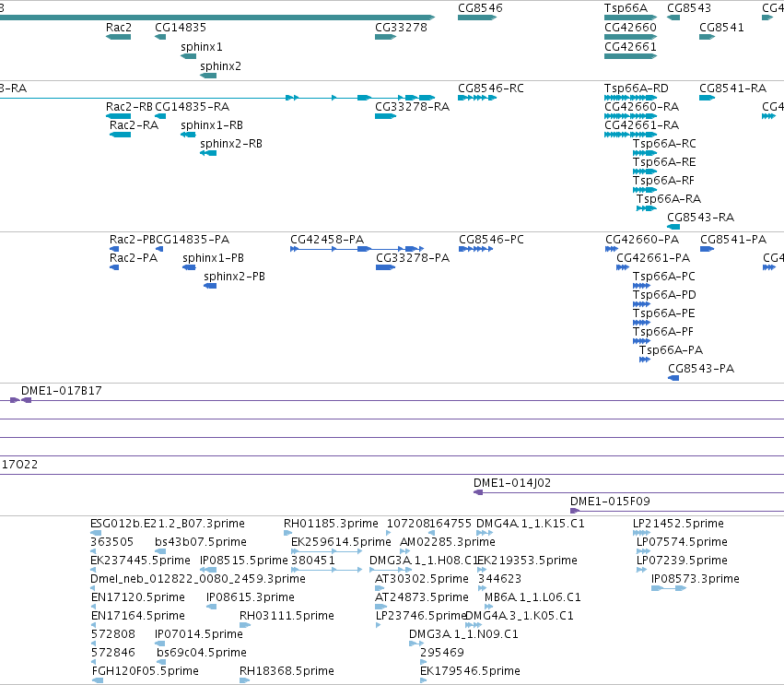This screenshot has height=685, width=784.
Task: Click the CG14835 gene label
Action: pyautogui.click(x=181, y=28)
